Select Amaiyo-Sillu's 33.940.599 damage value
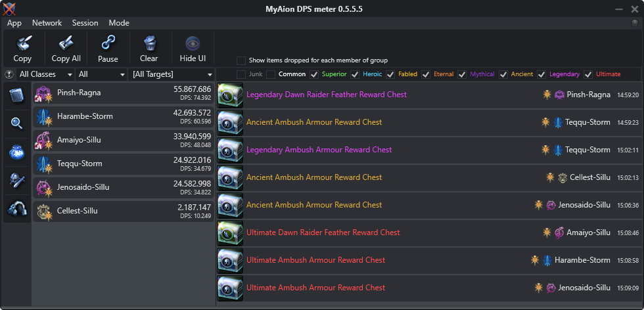The width and height of the screenshot is (644, 310). pos(192,137)
